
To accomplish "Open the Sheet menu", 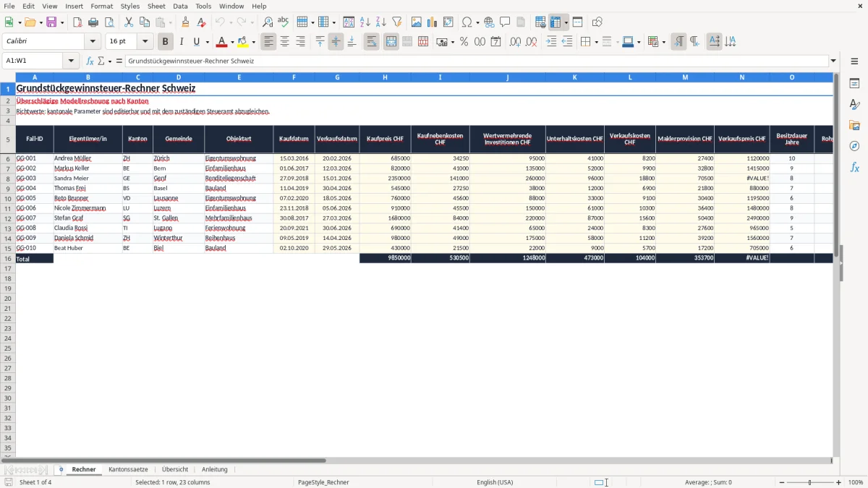I will pyautogui.click(x=156, y=6).
